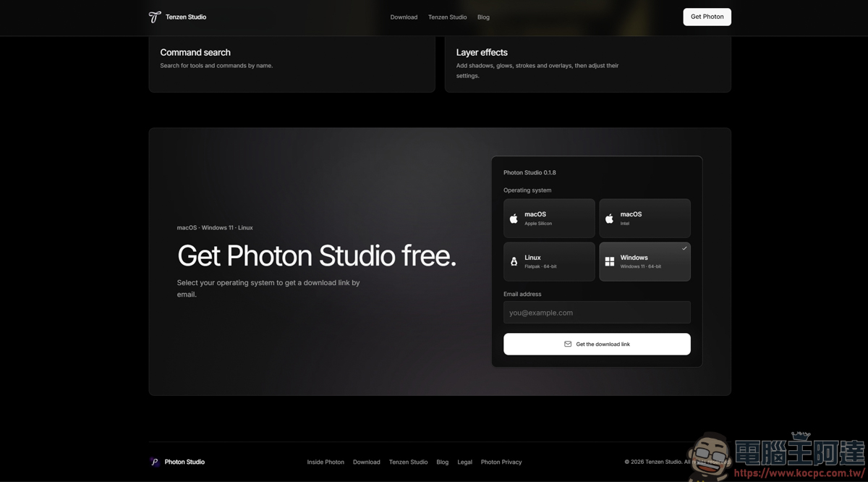Open Inside Photon footer link
The height and width of the screenshot is (482, 868).
point(325,462)
